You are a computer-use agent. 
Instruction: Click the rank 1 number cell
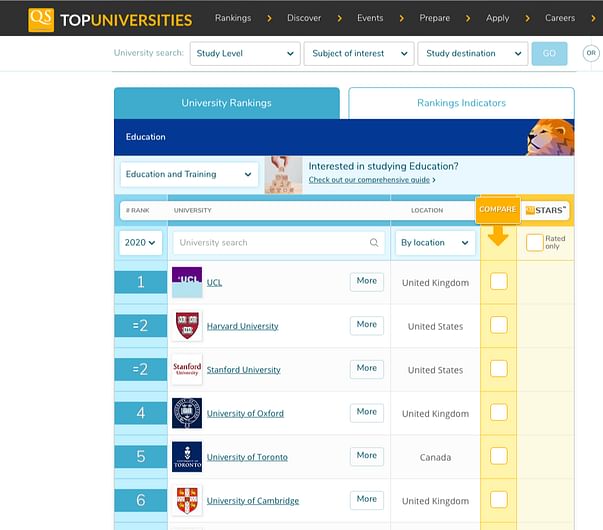141,282
